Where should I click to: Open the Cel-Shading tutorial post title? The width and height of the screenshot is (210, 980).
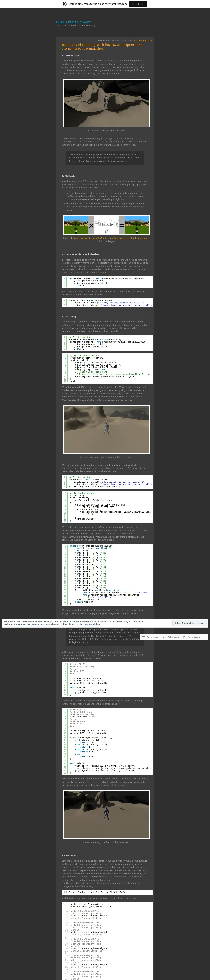pyautogui.click(x=102, y=47)
